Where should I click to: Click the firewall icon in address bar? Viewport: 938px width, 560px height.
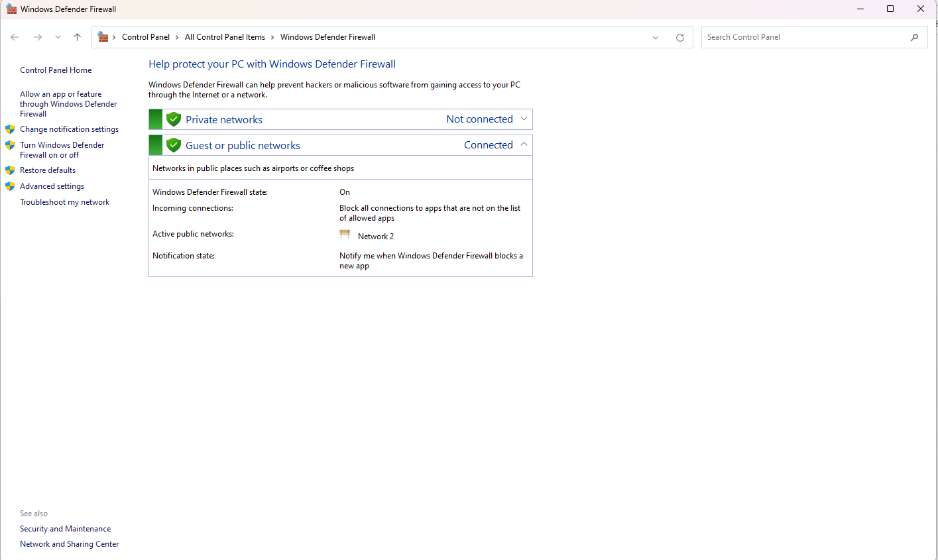pyautogui.click(x=103, y=37)
